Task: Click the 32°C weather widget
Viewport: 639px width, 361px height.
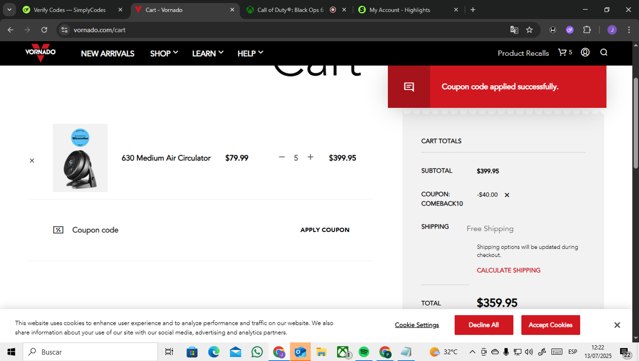Action: pyautogui.click(x=443, y=352)
